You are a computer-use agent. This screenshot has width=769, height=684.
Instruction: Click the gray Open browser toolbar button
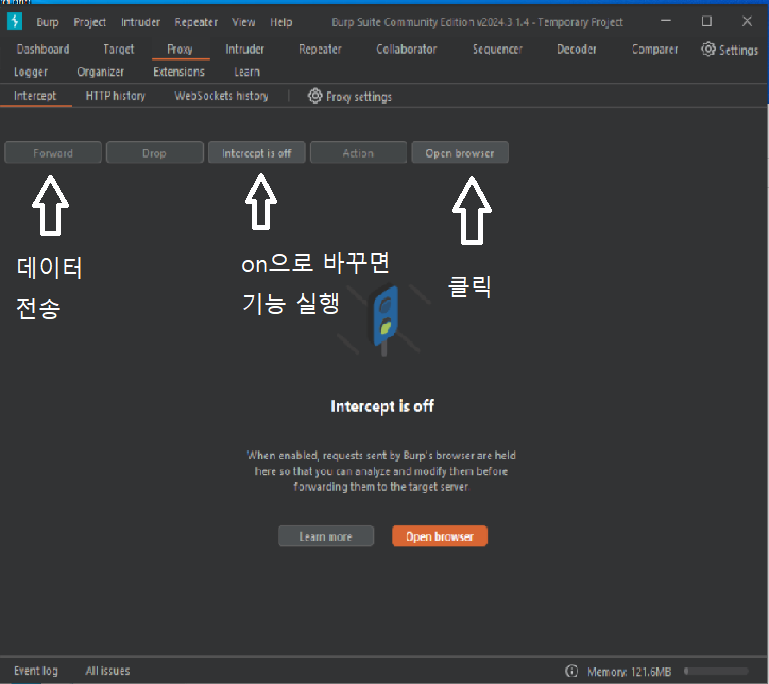tap(460, 153)
